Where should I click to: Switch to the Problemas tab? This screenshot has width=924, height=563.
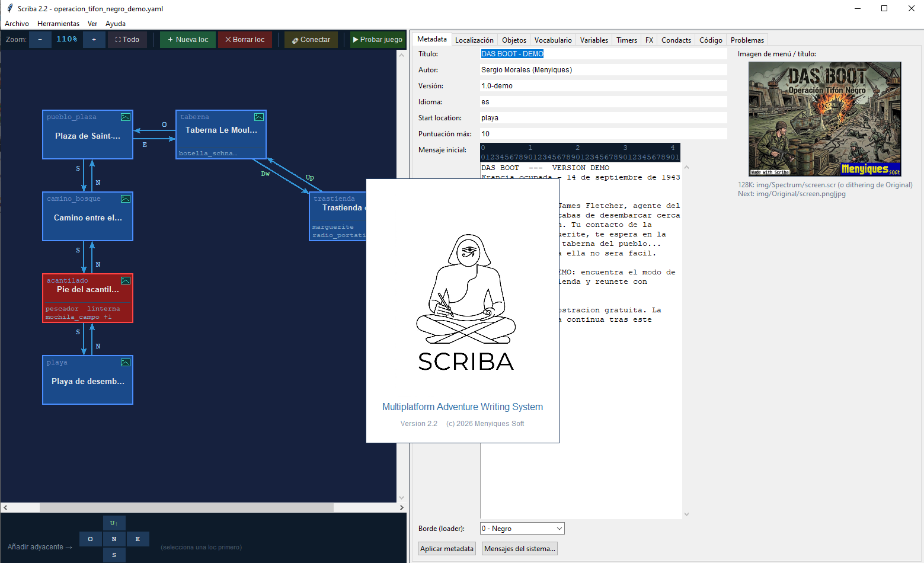click(747, 40)
